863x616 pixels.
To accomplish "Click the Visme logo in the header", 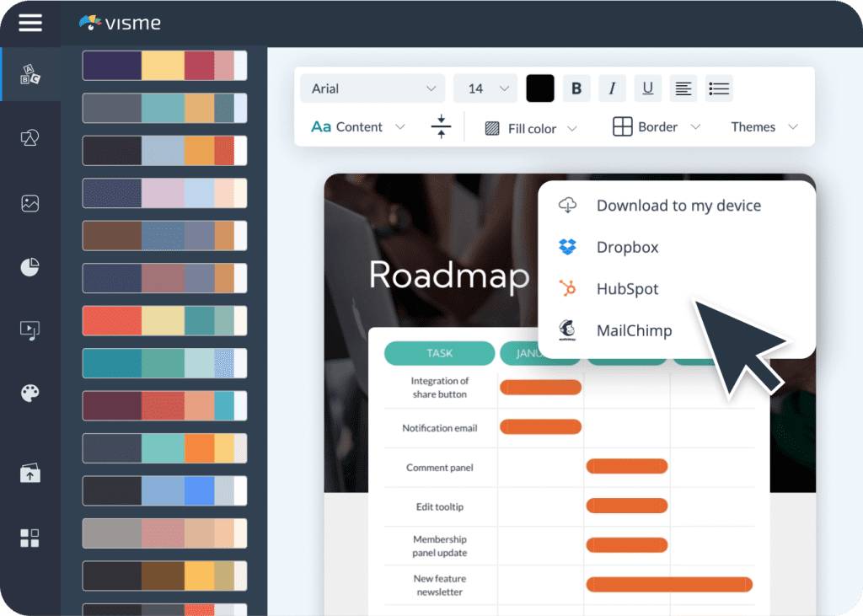I will (119, 23).
